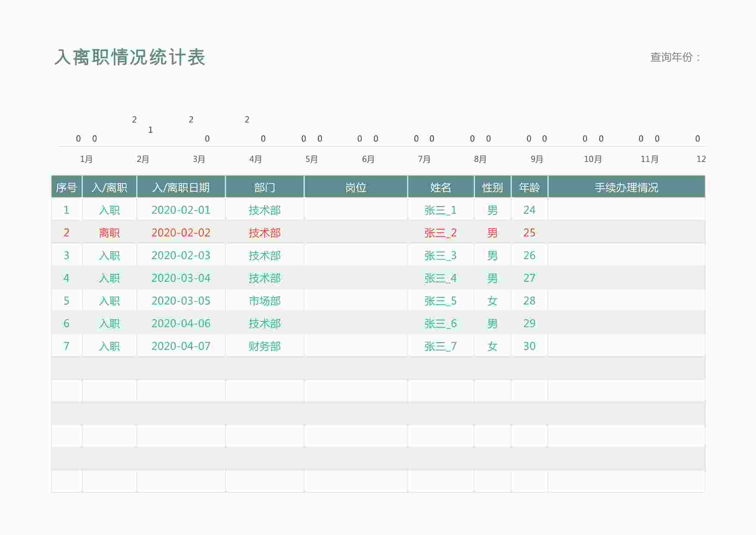Select the 入/离职日期 column header
Image resolution: width=756 pixels, height=535 pixels.
pyautogui.click(x=181, y=187)
